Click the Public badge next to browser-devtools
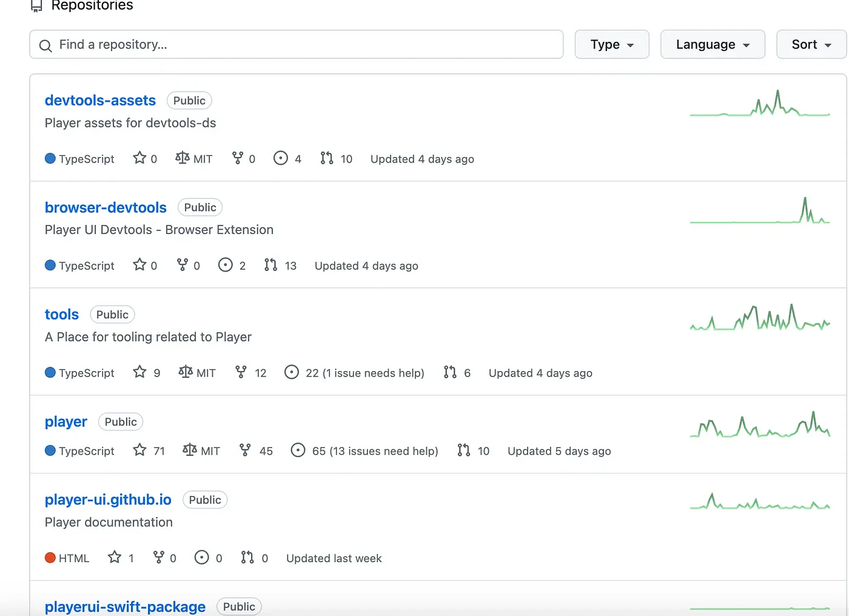This screenshot has height=616, width=849. 200,207
